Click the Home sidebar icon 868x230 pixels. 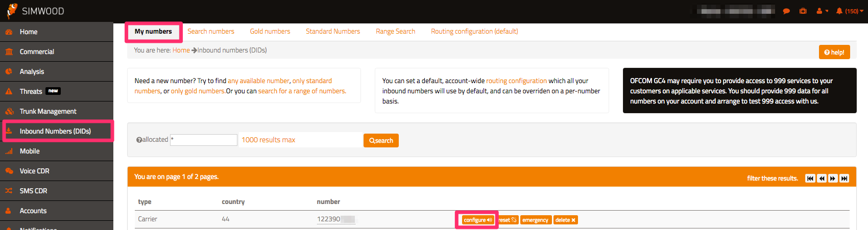pos(9,32)
